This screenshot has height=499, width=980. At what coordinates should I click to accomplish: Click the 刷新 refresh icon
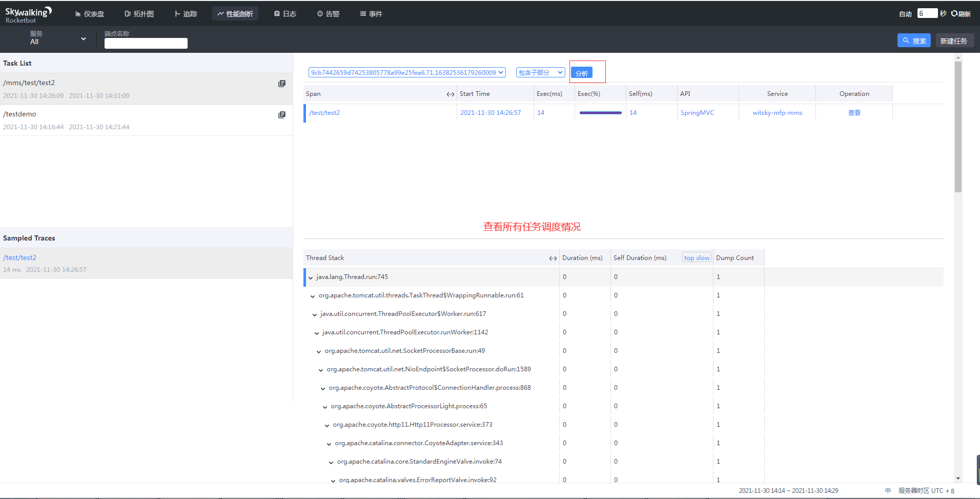point(955,12)
